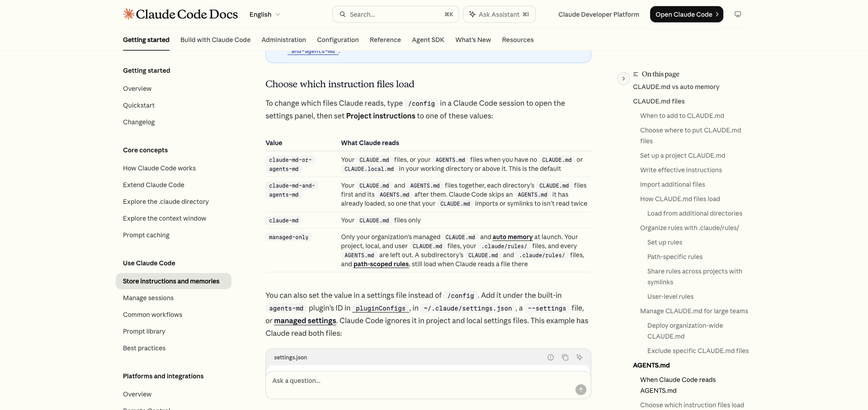Image resolution: width=868 pixels, height=410 pixels.
Task: Jump to Share rules across projects with symlinks
Action: 694,277
